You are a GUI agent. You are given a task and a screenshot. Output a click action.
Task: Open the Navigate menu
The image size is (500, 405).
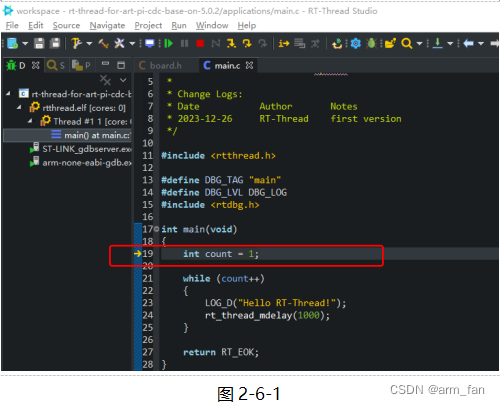point(107,25)
